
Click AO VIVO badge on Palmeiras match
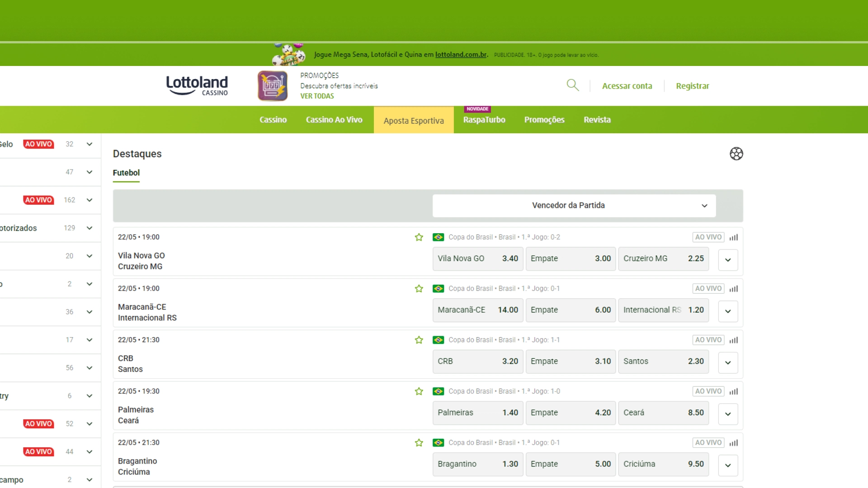coord(708,391)
